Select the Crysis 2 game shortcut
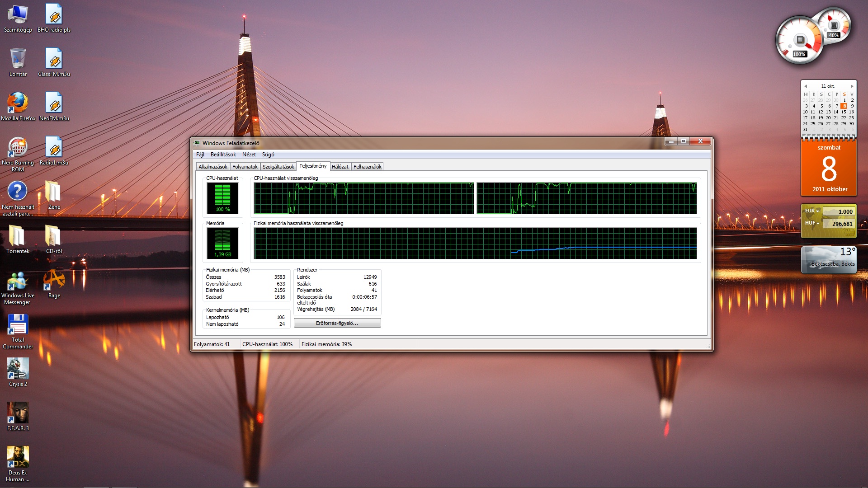Image resolution: width=868 pixels, height=488 pixels. coord(18,369)
